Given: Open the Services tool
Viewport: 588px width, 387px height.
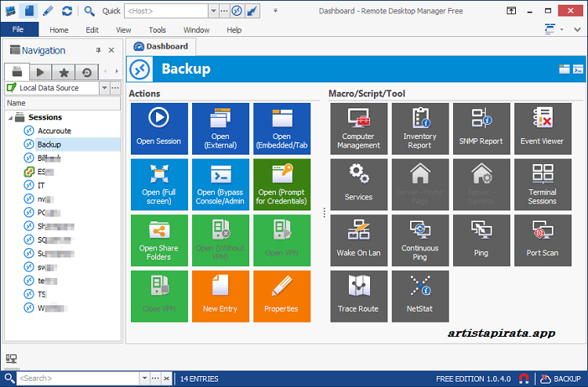Looking at the screenshot, I should 359,184.
